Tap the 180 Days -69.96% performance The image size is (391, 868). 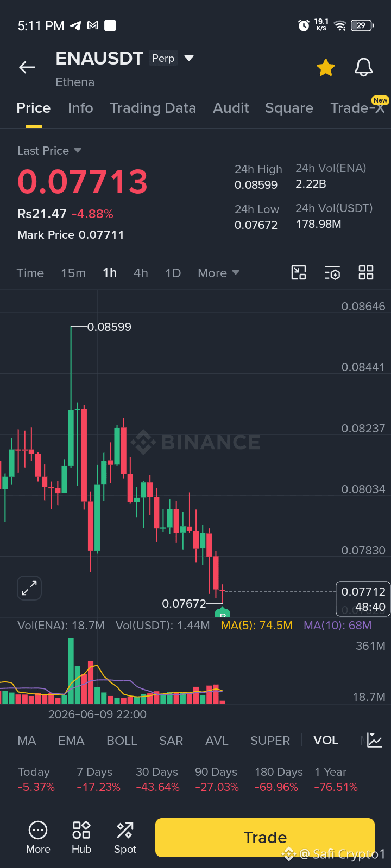click(x=279, y=780)
